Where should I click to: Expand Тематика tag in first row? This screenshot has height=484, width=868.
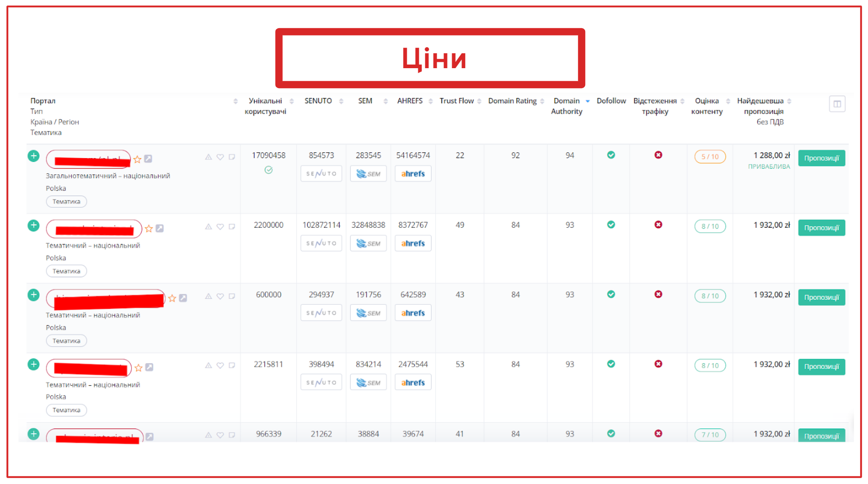pyautogui.click(x=66, y=201)
